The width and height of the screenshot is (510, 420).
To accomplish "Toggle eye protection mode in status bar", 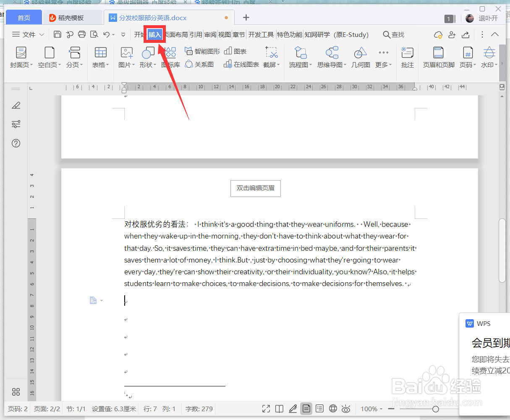I will (345, 408).
